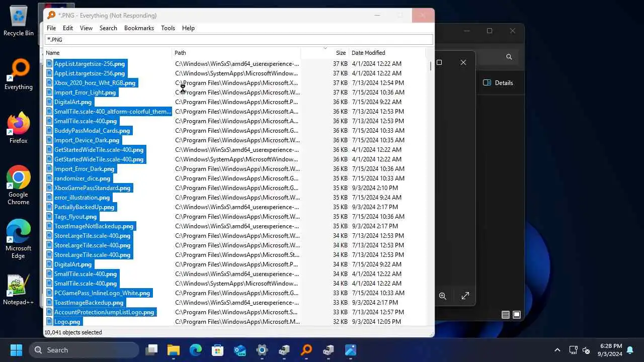Open the Search menu
This screenshot has width=644, height=362.
tap(108, 28)
